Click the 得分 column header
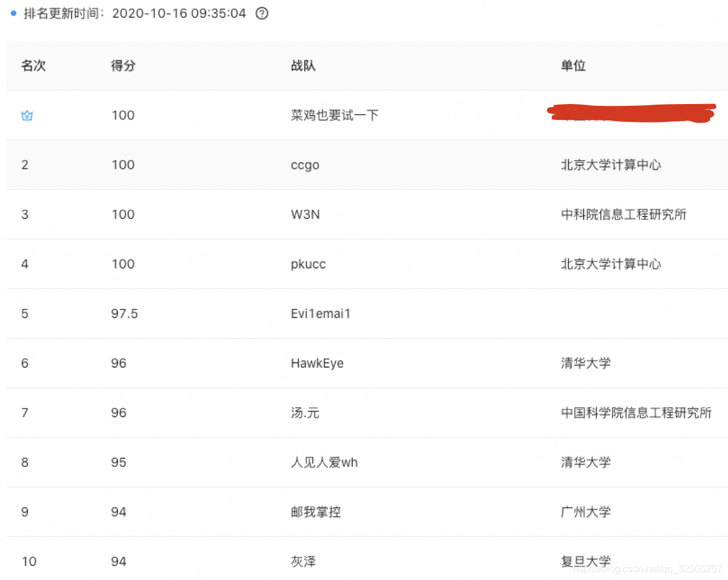The image size is (728, 580). click(x=123, y=65)
